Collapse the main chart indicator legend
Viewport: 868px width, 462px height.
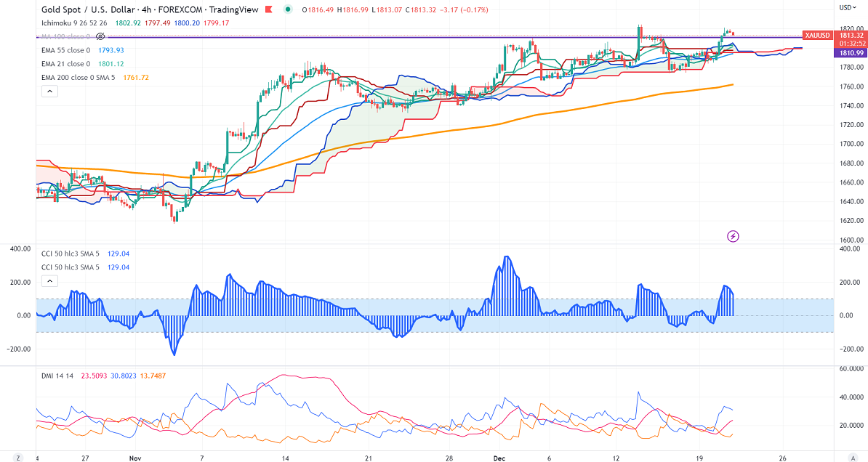click(49, 92)
